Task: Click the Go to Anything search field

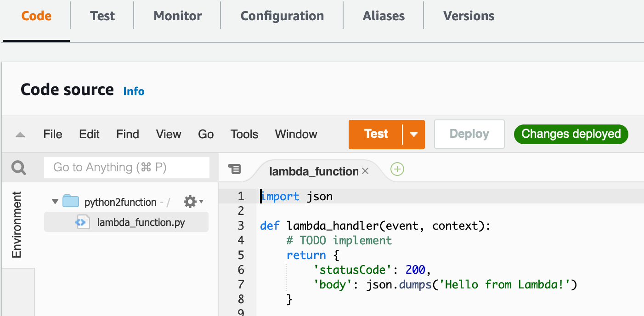Action: pyautogui.click(x=126, y=168)
